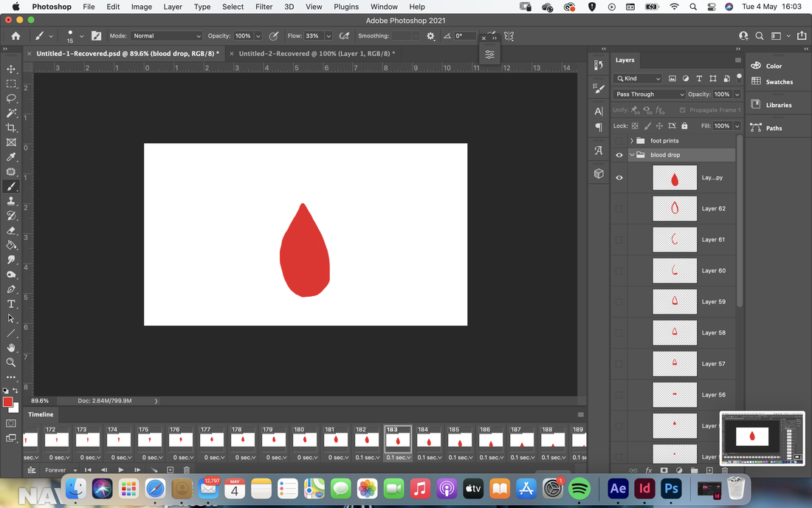812x508 pixels.
Task: Select the Move tool
Action: pos(11,69)
